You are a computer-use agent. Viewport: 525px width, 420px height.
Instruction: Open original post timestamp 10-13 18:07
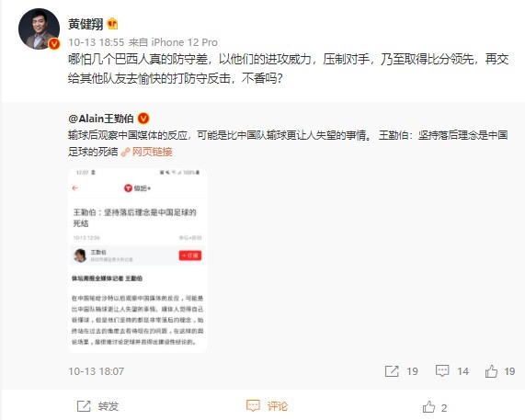coord(97,371)
